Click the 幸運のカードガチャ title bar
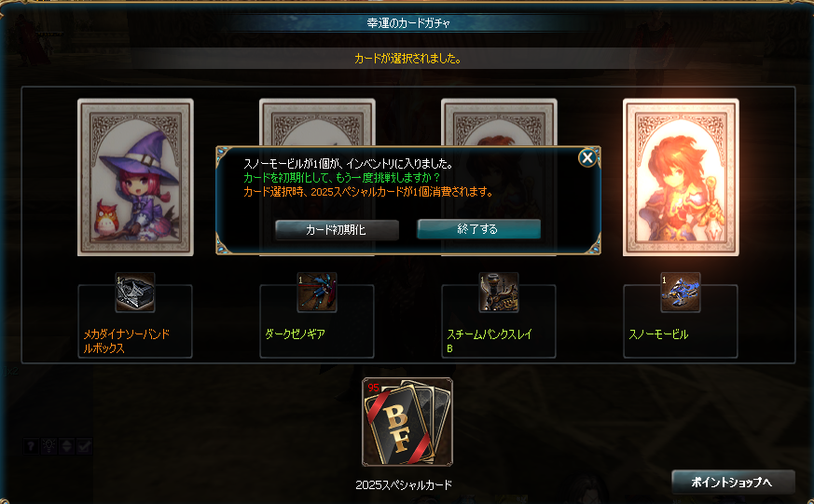The width and height of the screenshot is (814, 504). pyautogui.click(x=408, y=22)
